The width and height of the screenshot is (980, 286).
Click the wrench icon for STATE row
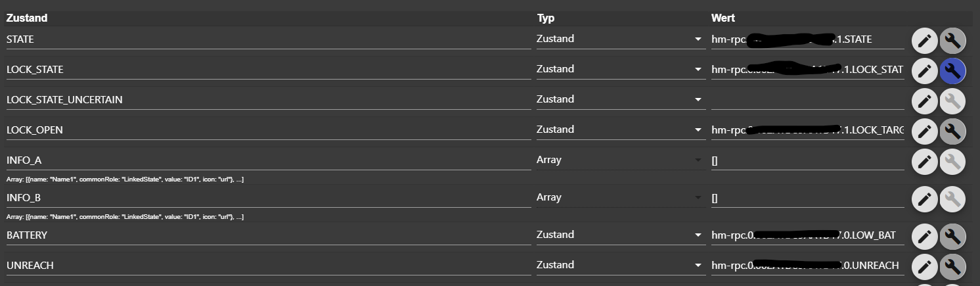coord(952,41)
